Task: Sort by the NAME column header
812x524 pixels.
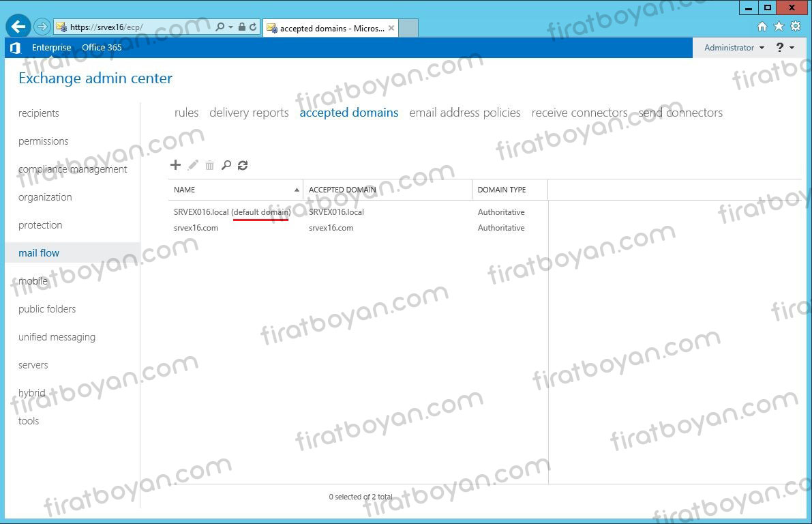Action: [x=236, y=190]
